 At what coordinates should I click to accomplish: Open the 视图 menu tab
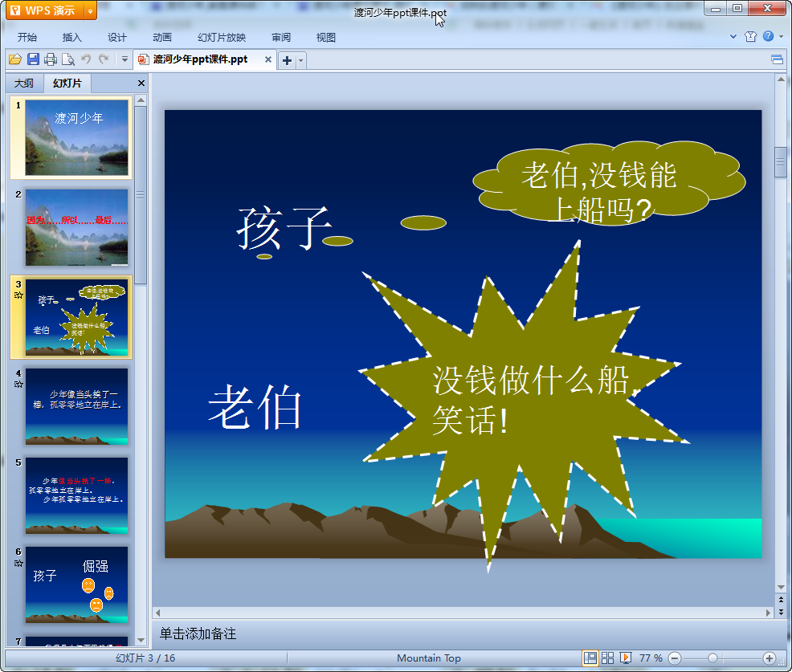click(326, 38)
